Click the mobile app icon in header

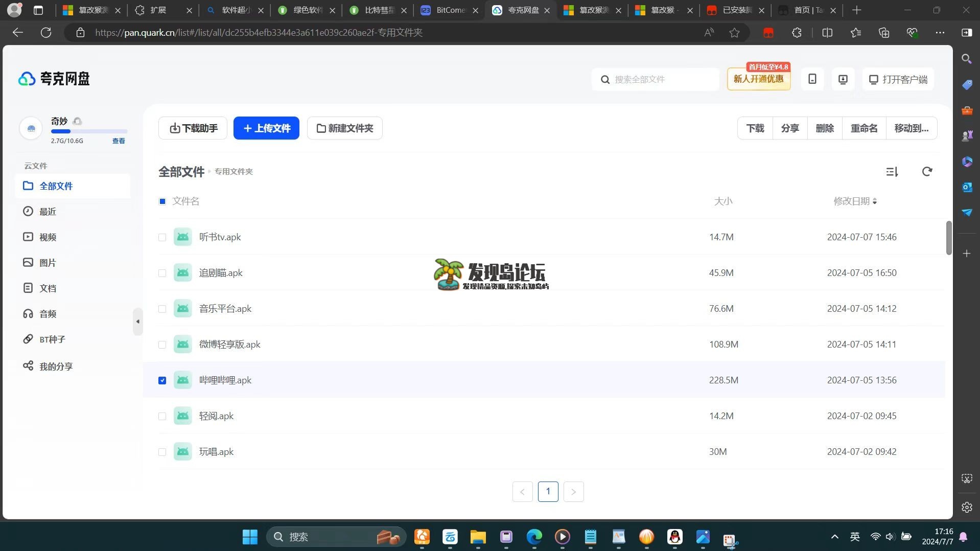pyautogui.click(x=812, y=79)
